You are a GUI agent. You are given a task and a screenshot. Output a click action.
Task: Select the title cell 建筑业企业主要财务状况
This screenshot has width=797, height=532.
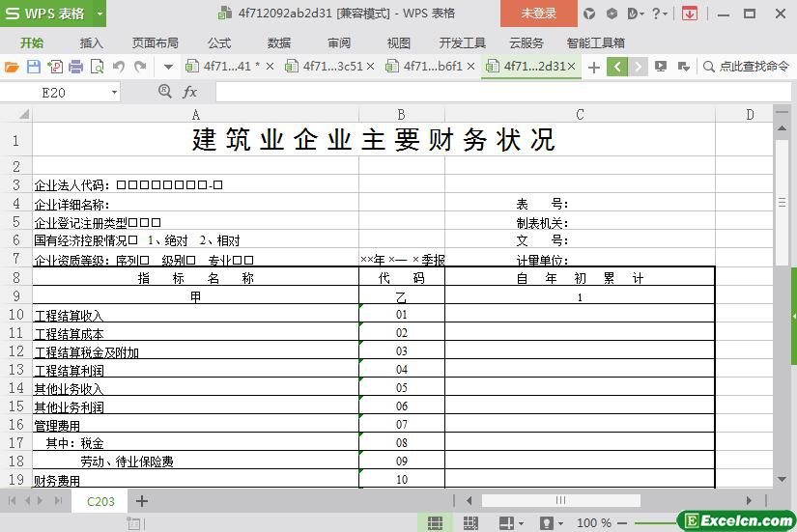pos(374,139)
